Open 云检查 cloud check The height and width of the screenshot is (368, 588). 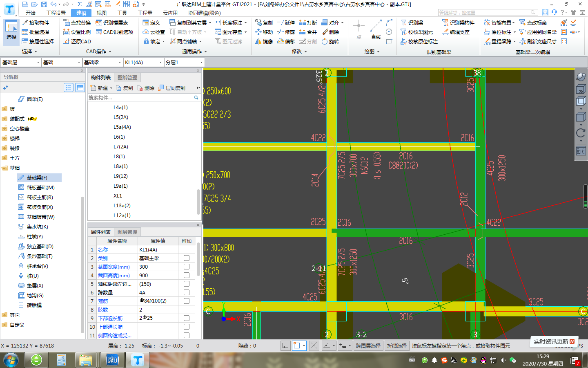154,32
